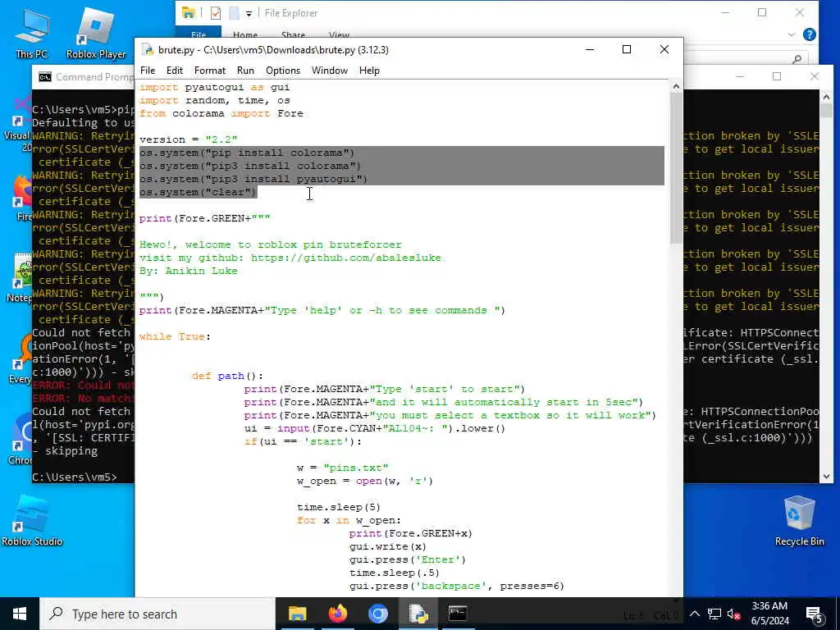840x630 pixels.
Task: Close the brute.py IDLE window
Action: click(664, 50)
